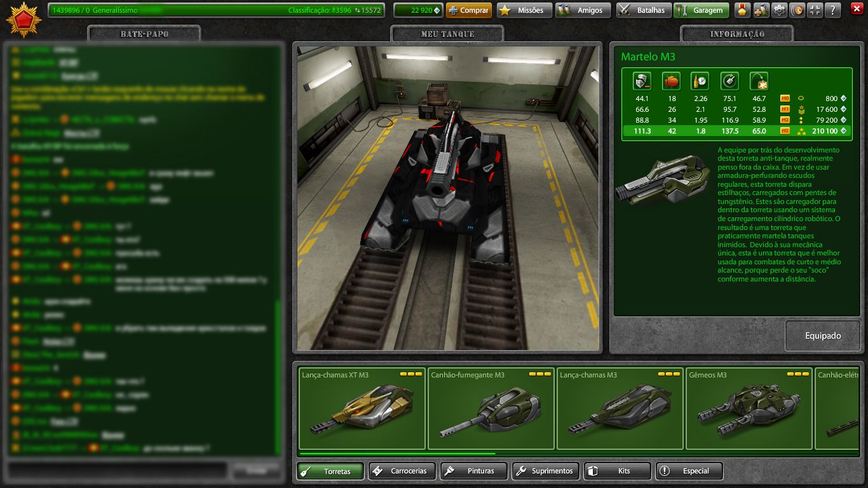Go to Batalhas
868x488 pixels.
point(643,10)
